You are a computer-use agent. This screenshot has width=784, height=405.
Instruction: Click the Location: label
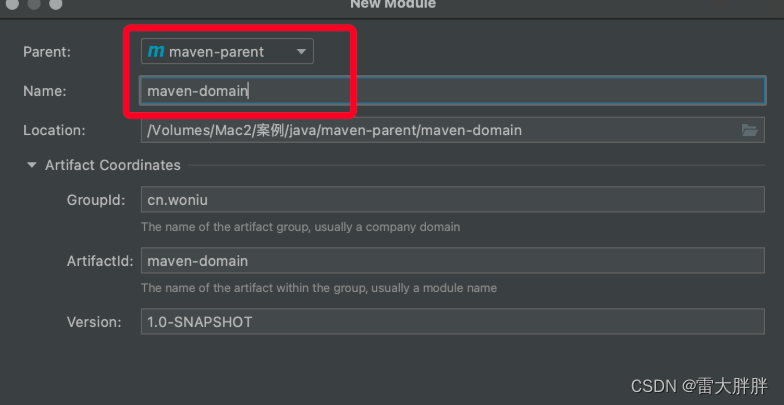[x=54, y=130]
